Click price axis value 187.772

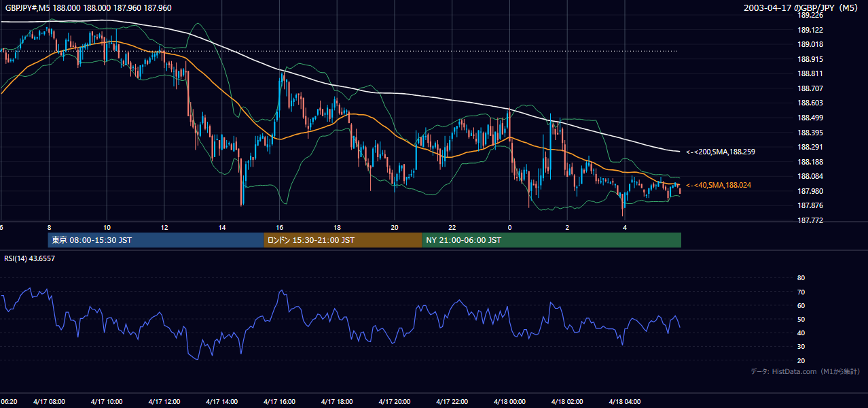810,220
